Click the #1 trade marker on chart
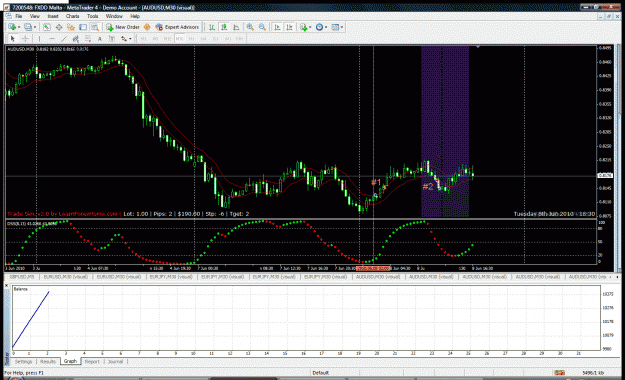This screenshot has width=625, height=380. (376, 183)
